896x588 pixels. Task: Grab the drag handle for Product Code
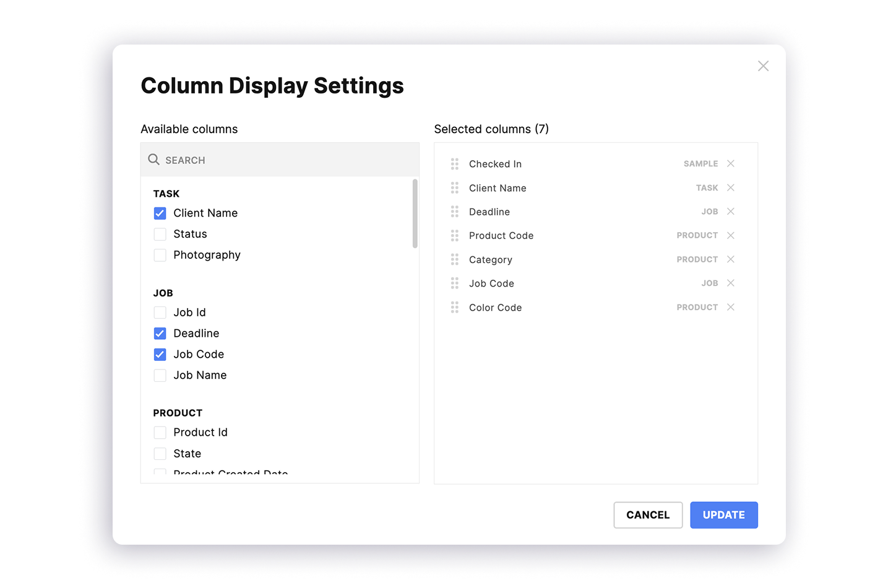tap(455, 236)
